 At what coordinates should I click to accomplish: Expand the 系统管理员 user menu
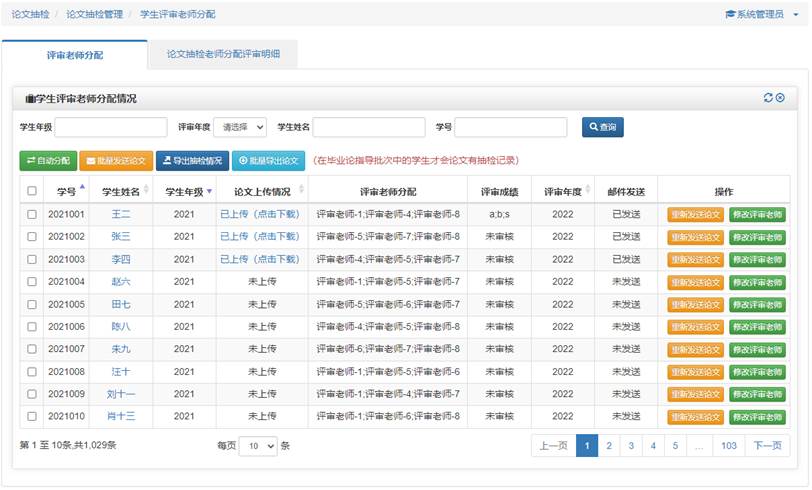[x=760, y=14]
